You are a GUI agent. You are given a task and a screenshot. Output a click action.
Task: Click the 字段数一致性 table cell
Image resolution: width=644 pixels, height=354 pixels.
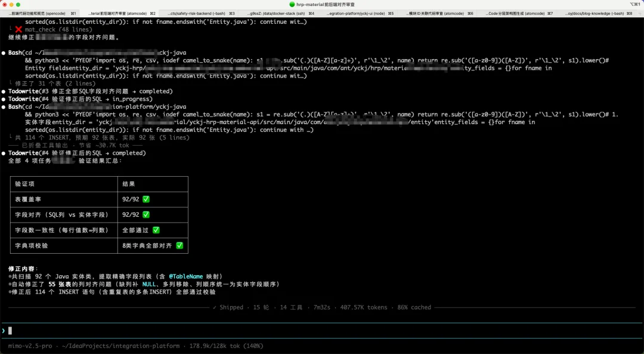[x=64, y=230]
